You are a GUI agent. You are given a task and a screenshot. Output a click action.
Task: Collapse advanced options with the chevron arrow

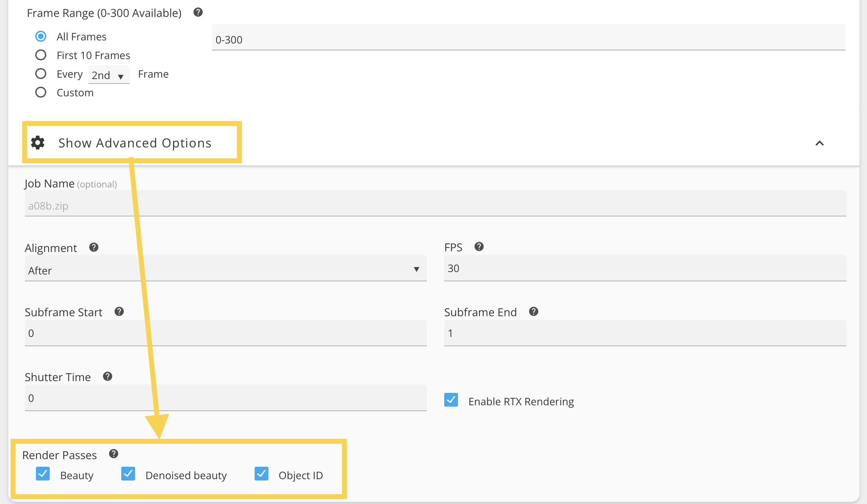[x=820, y=143]
